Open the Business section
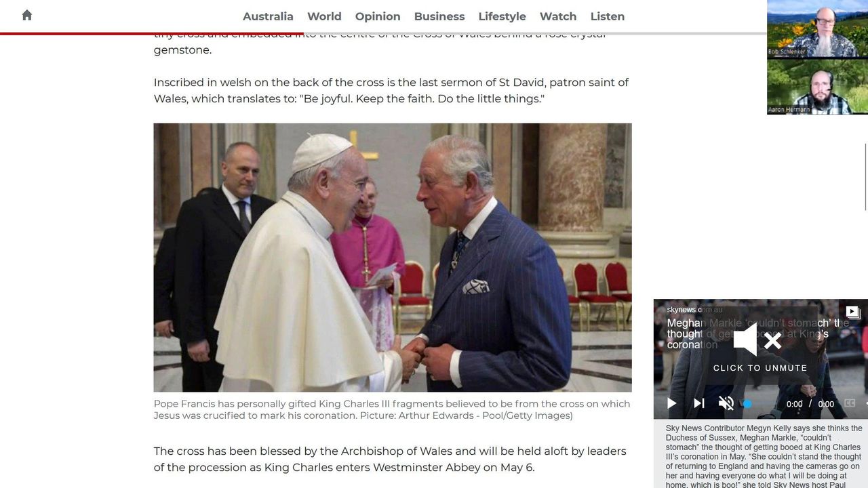This screenshot has height=488, width=868. pyautogui.click(x=439, y=16)
